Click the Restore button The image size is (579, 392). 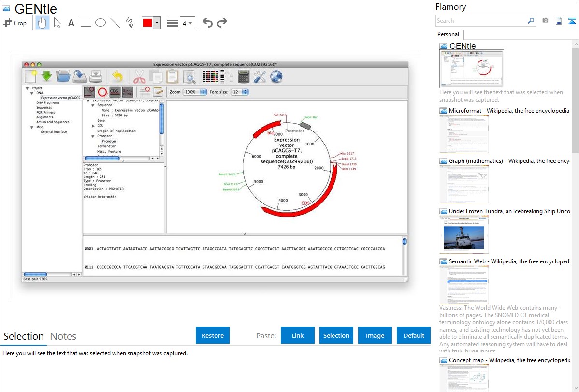[x=213, y=335]
